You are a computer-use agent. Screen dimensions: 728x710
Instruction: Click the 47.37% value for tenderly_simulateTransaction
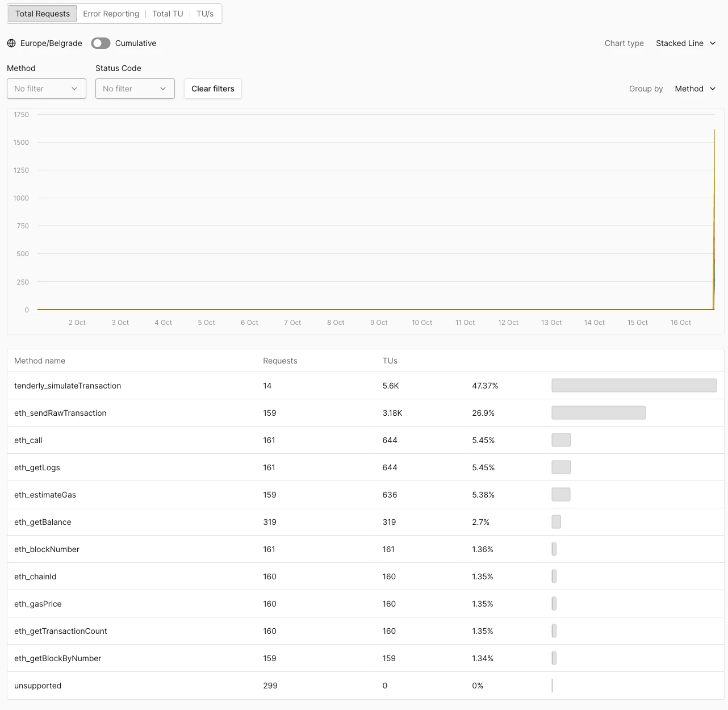click(485, 386)
